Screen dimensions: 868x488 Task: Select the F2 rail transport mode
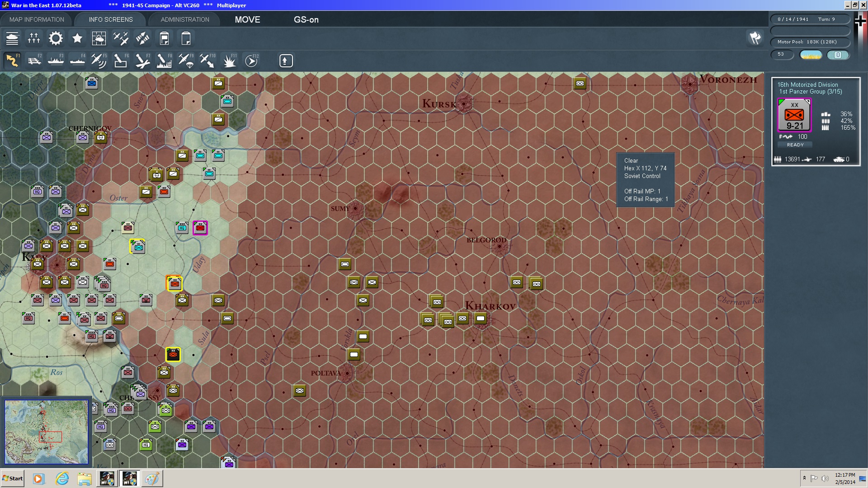pyautogui.click(x=34, y=61)
